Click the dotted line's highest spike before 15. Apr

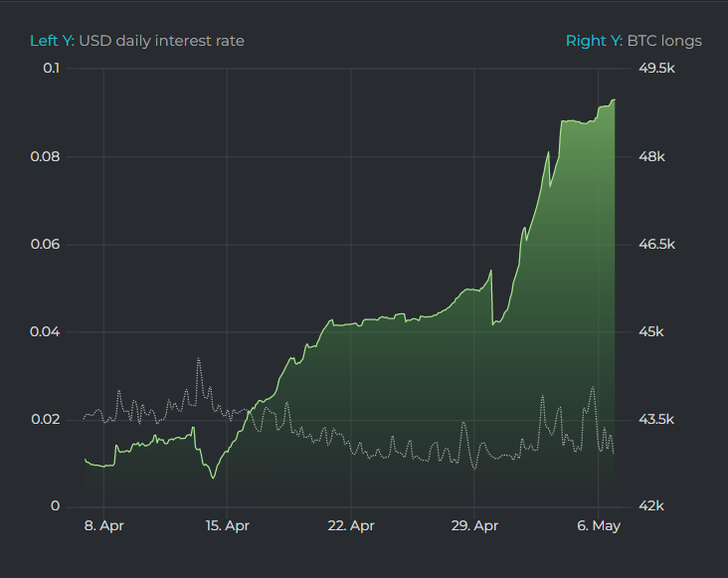pos(199,358)
